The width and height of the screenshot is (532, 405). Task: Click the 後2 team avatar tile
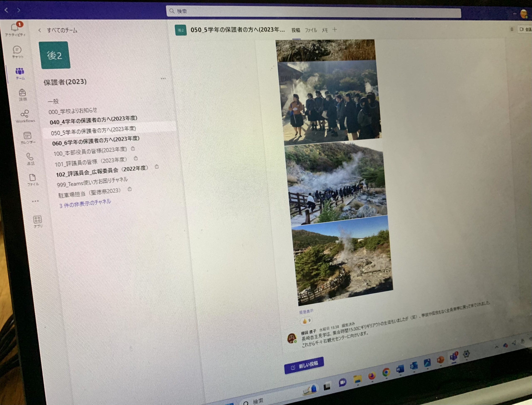point(55,55)
